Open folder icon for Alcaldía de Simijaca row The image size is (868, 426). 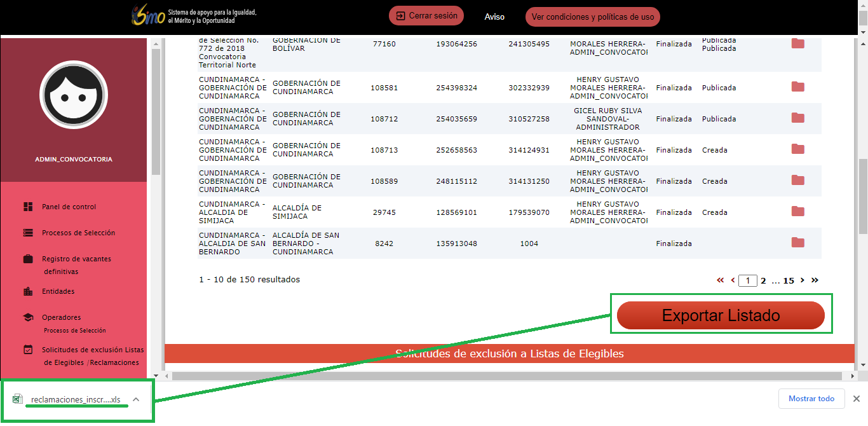click(797, 212)
